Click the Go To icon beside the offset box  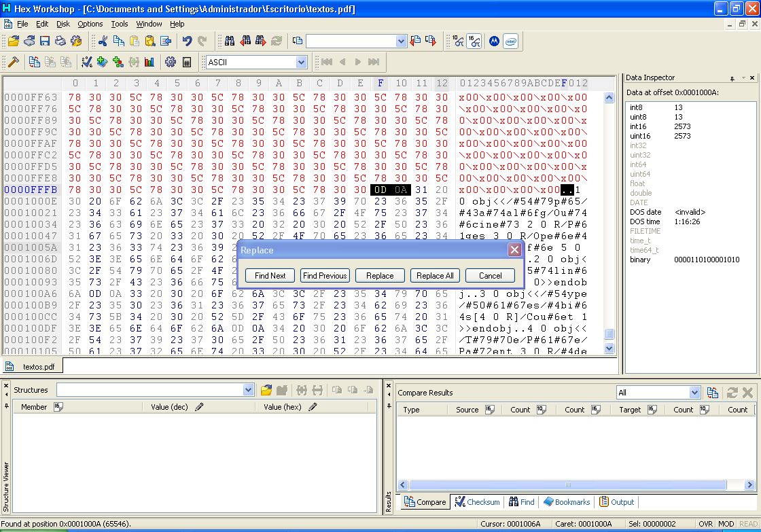coord(298,41)
